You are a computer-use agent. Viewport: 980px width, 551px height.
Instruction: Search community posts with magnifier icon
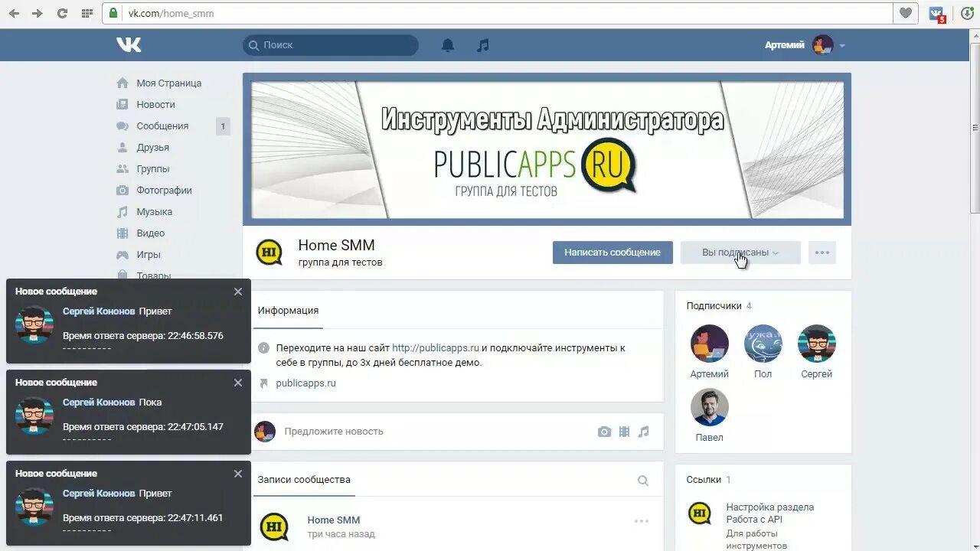tap(643, 481)
